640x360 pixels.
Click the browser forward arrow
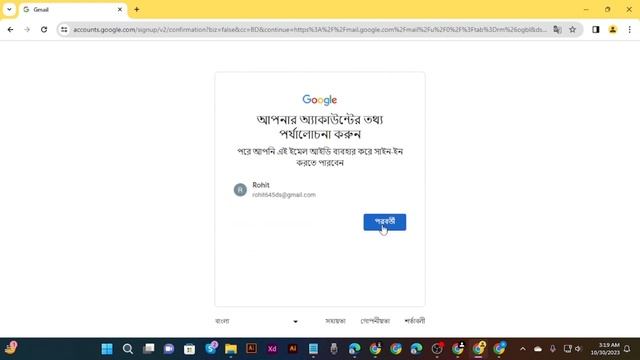(x=27, y=29)
